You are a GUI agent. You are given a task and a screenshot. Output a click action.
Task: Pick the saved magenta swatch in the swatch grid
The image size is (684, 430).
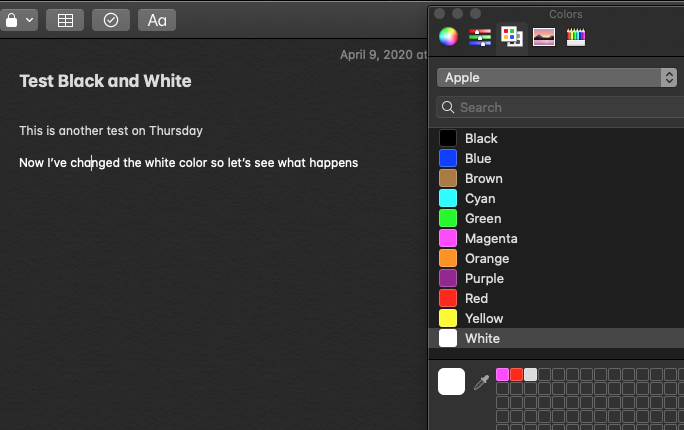tap(503, 375)
